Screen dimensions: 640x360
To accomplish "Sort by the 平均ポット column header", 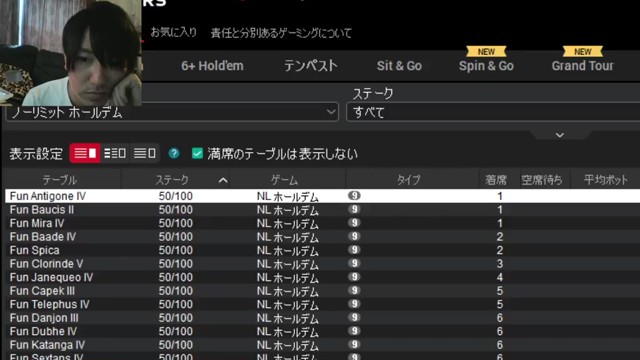I will 606,180.
